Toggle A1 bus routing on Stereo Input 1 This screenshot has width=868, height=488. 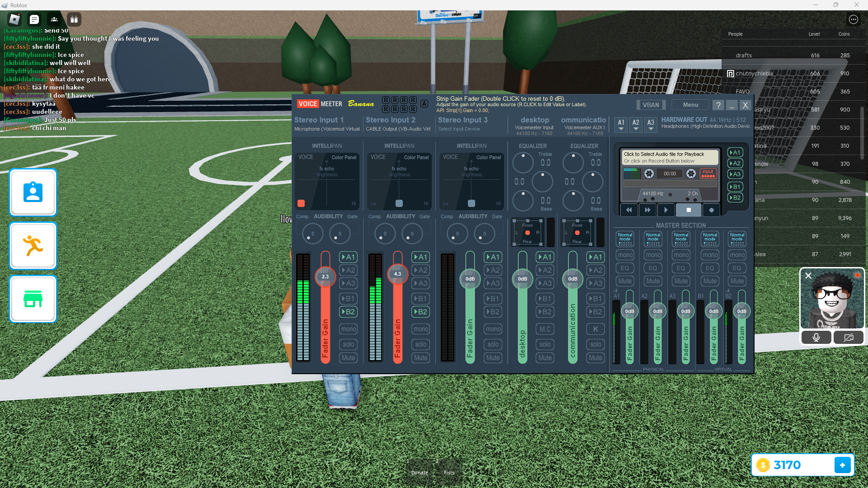coord(348,257)
